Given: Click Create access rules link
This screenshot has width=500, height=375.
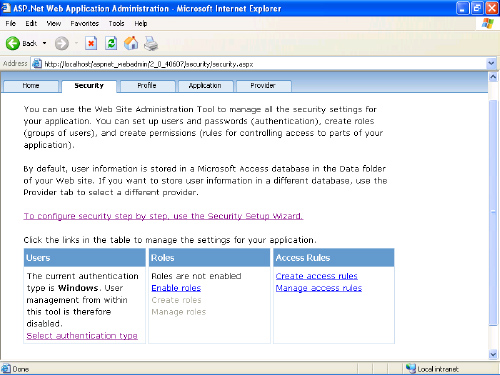Looking at the screenshot, I should [317, 276].
